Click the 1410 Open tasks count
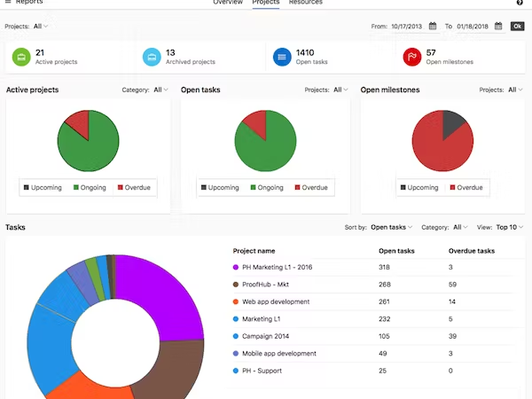532x399 pixels. 305,52
